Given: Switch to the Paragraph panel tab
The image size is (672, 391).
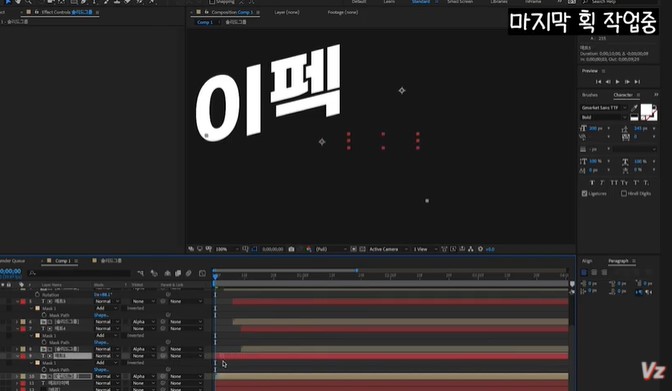Looking at the screenshot, I should pyautogui.click(x=618, y=261).
